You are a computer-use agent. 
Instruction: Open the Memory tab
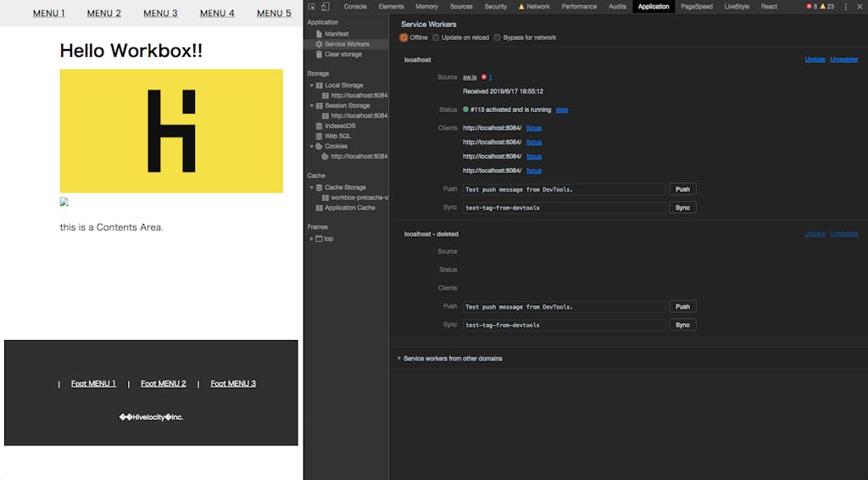(x=427, y=7)
